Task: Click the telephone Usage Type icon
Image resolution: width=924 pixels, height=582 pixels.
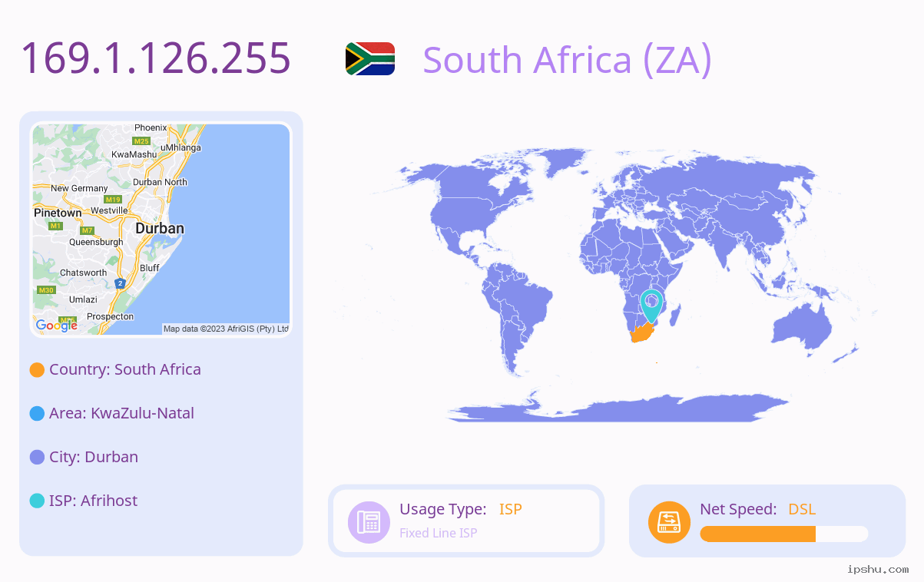Action: [x=369, y=522]
